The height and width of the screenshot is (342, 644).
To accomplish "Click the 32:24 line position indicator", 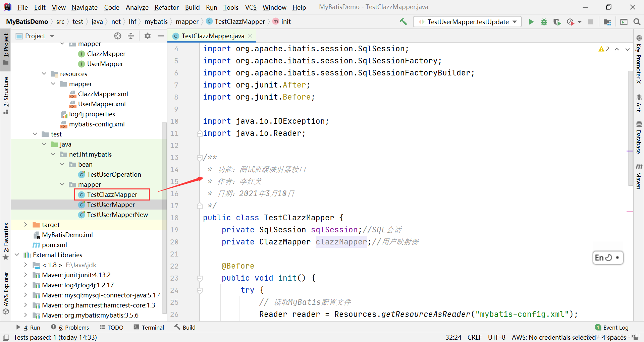I will (x=453, y=337).
